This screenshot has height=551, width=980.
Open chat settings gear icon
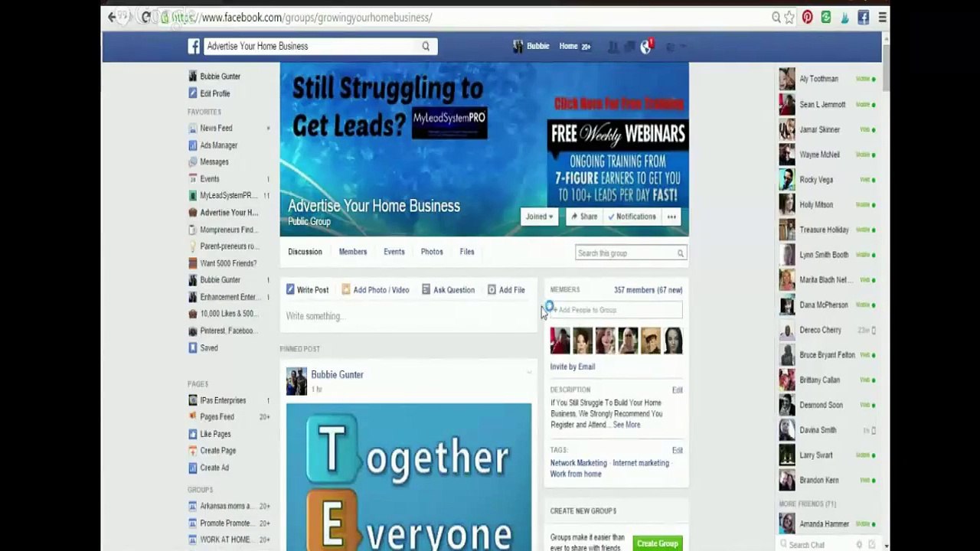click(860, 545)
